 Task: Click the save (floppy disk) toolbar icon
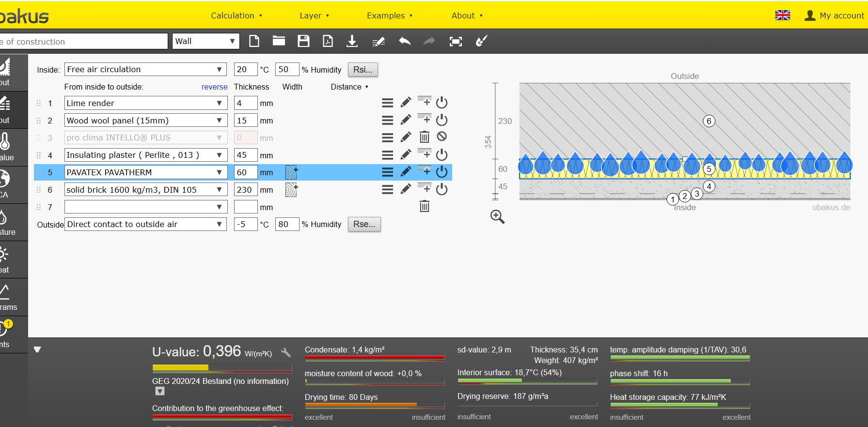click(303, 41)
